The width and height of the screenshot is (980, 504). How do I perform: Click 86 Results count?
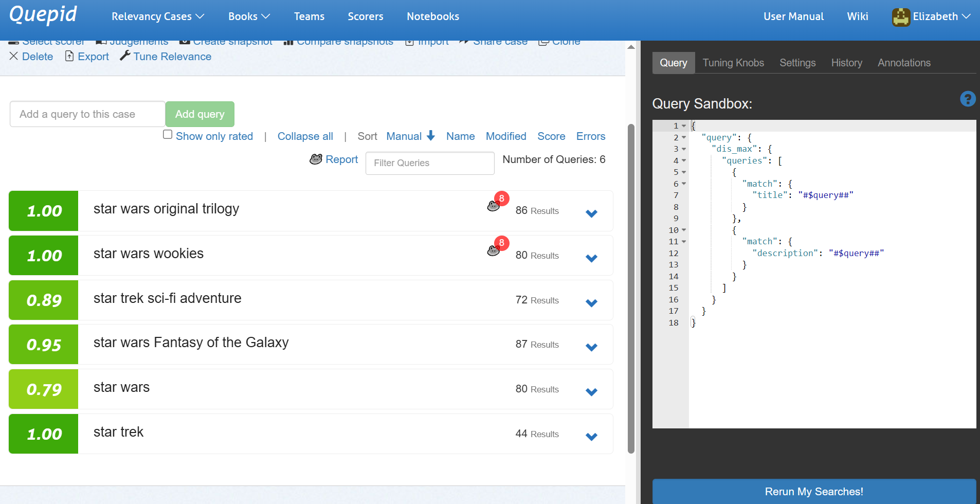tap(537, 210)
